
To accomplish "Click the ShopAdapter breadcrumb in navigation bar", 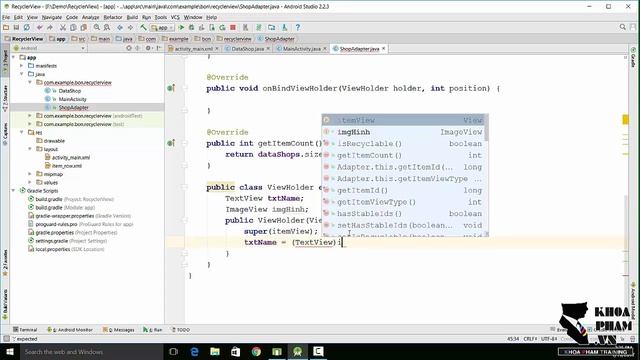I will [x=276, y=39].
